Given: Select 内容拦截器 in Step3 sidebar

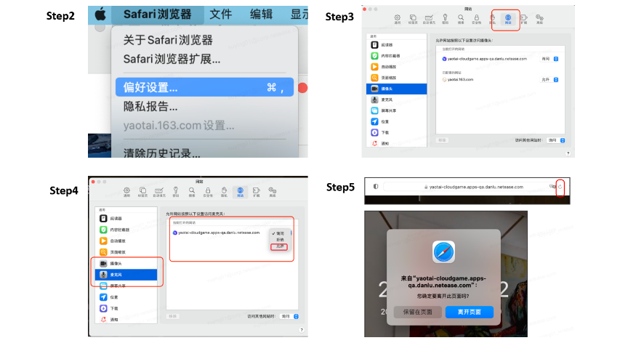Looking at the screenshot, I should (x=396, y=56).
